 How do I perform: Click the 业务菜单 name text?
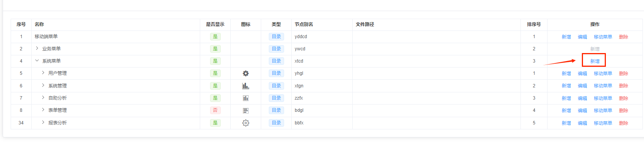[x=51, y=49]
